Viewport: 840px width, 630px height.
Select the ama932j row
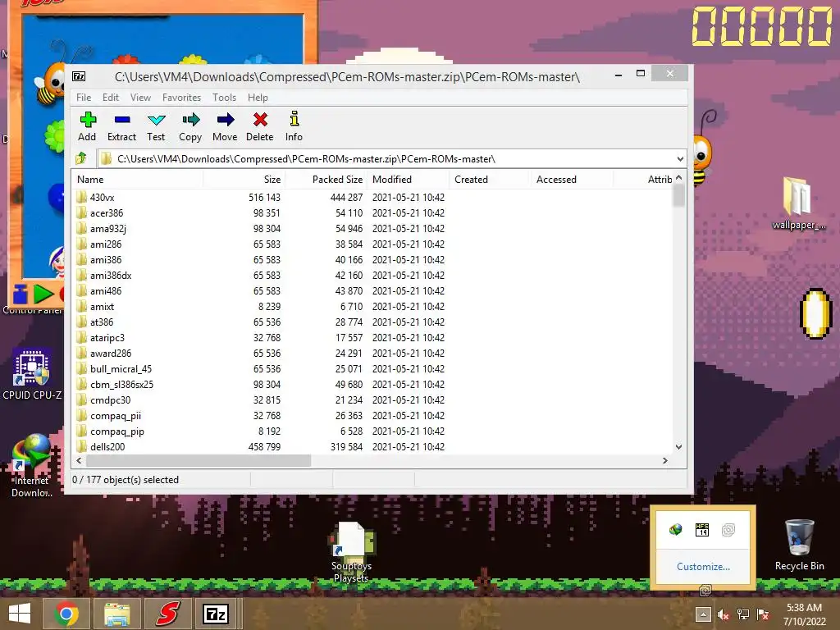372,228
